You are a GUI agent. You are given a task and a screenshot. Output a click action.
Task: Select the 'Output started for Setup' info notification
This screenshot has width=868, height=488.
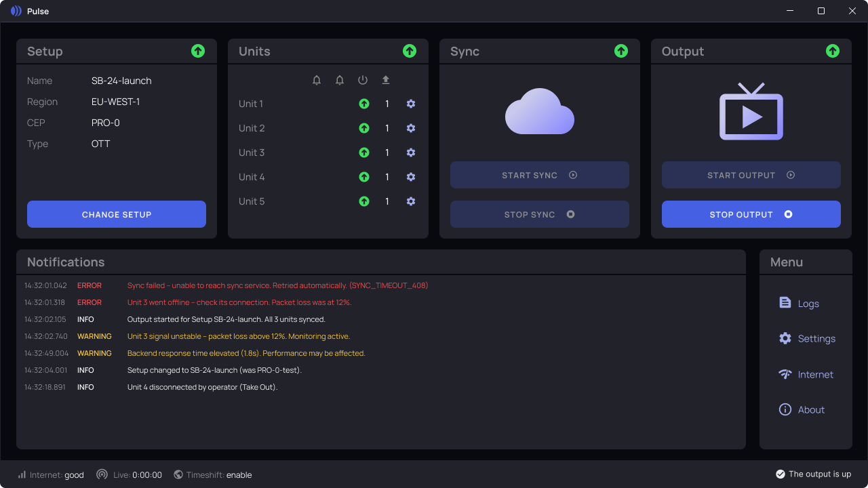(x=381, y=319)
